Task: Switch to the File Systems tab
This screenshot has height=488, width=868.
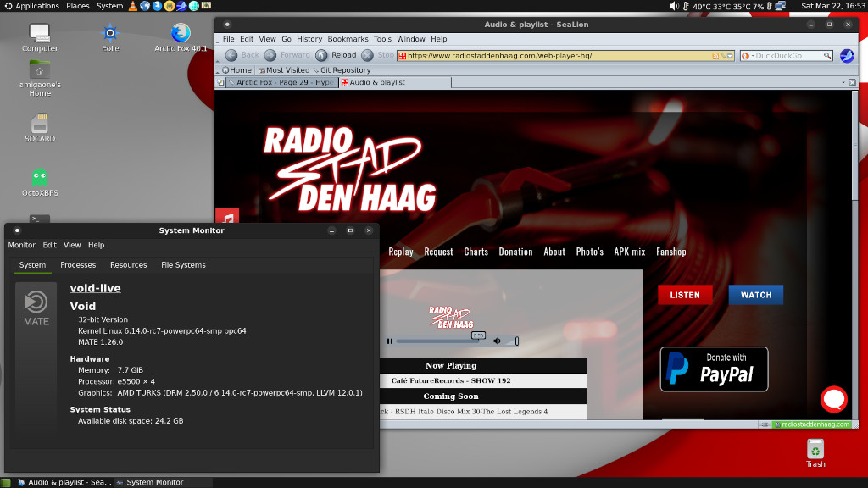Action: tap(183, 265)
